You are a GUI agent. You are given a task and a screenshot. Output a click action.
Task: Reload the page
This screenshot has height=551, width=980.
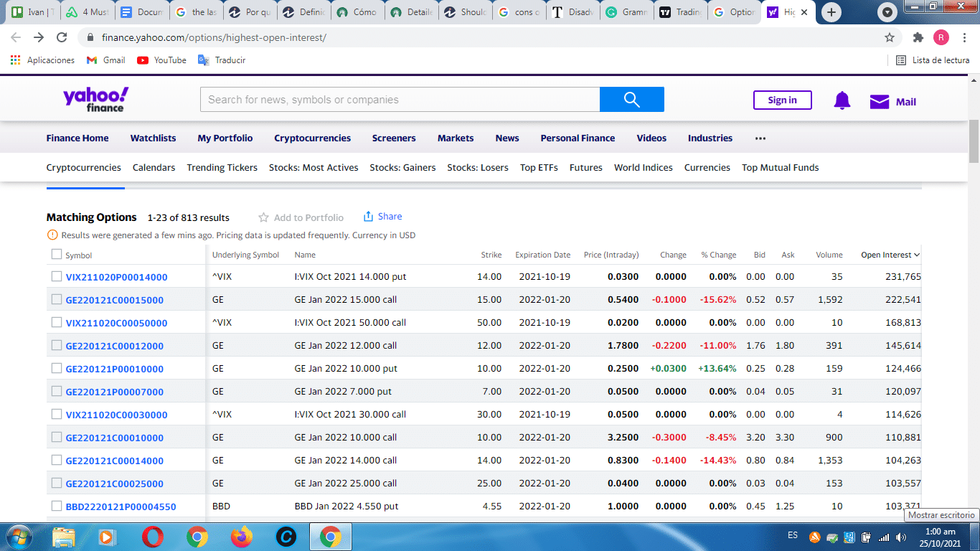[62, 37]
